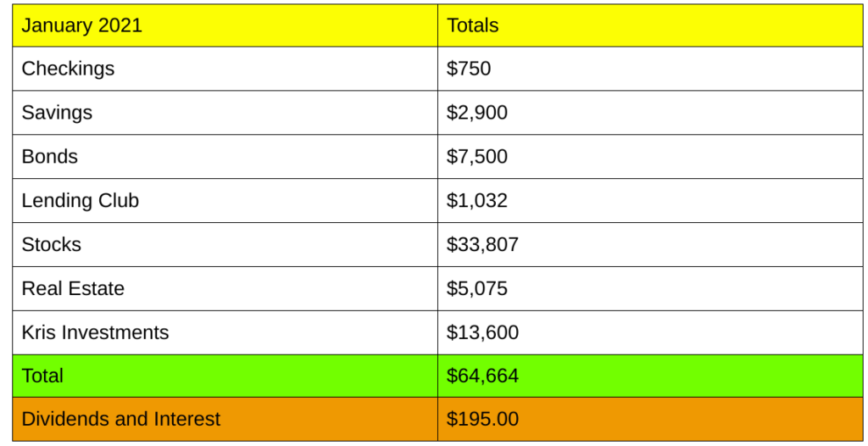Select the $13,600 Kris Investments amount
This screenshot has width=868, height=446.
click(x=482, y=333)
